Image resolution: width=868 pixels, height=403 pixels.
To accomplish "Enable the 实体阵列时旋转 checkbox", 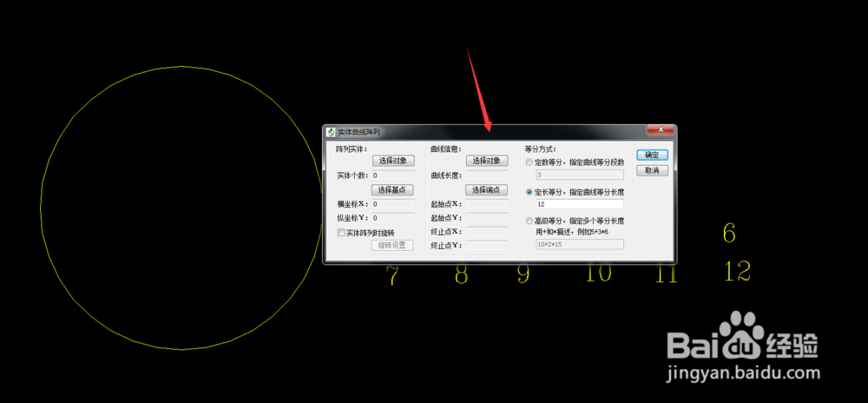I will [341, 233].
